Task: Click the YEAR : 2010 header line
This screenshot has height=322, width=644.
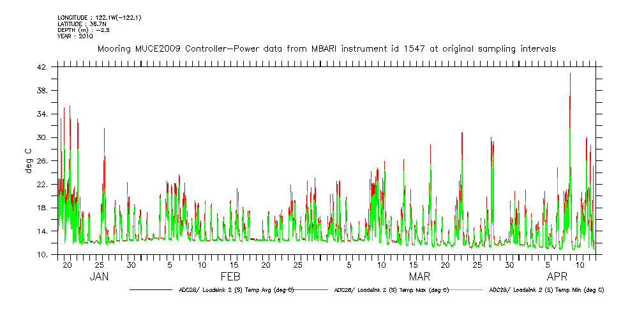Action: tap(75, 36)
